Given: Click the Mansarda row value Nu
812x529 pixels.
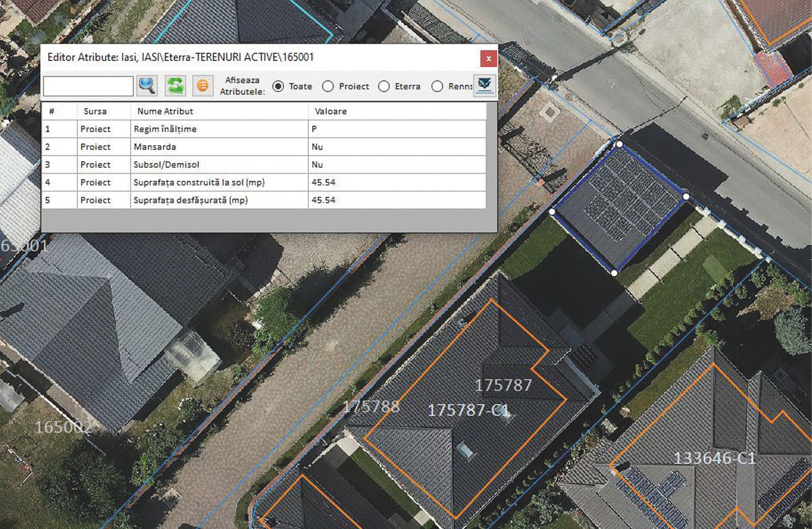Looking at the screenshot, I should [x=397, y=147].
